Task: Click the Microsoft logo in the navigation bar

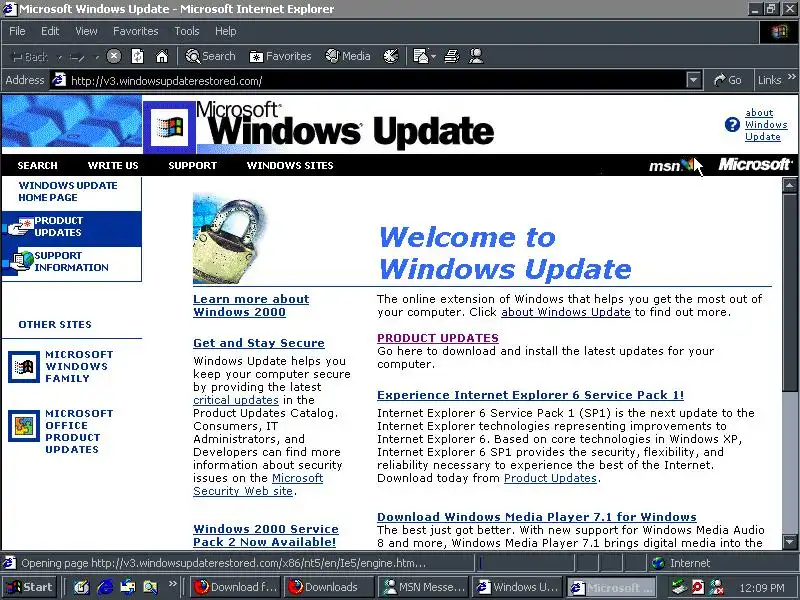Action: click(x=755, y=164)
